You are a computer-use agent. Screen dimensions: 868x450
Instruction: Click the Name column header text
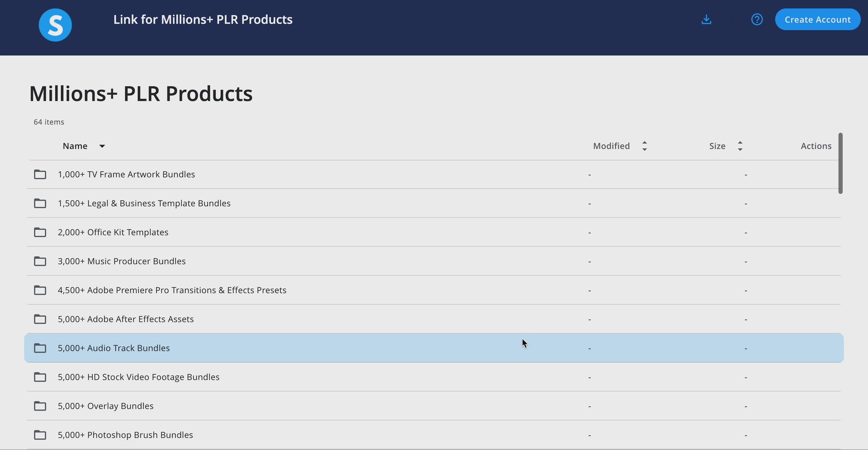point(75,146)
